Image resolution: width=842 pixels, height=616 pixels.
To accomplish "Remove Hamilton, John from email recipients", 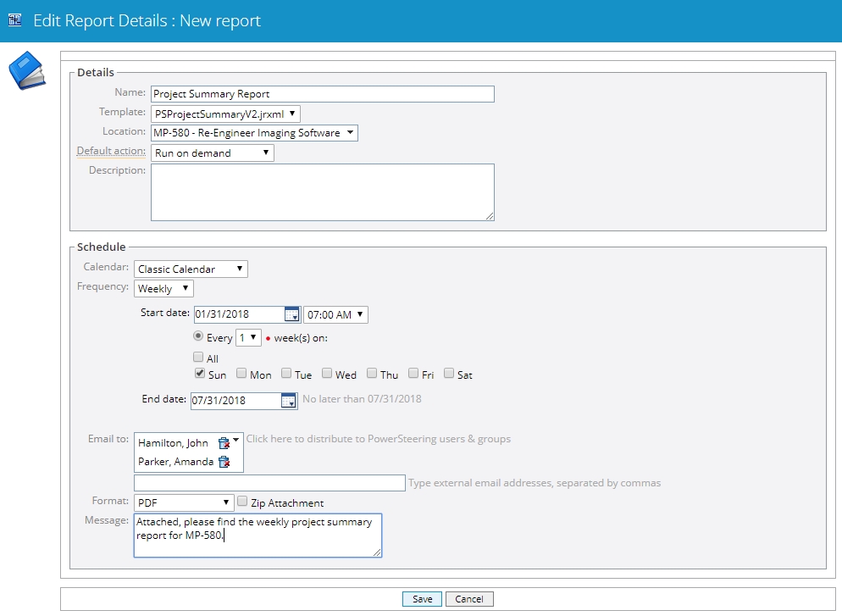I will pos(224,443).
